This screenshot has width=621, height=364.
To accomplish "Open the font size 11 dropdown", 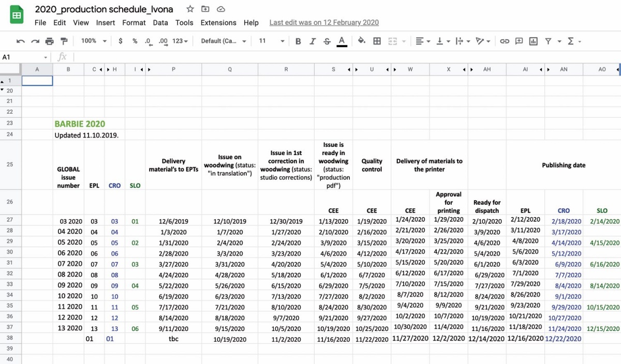I will pos(271,41).
